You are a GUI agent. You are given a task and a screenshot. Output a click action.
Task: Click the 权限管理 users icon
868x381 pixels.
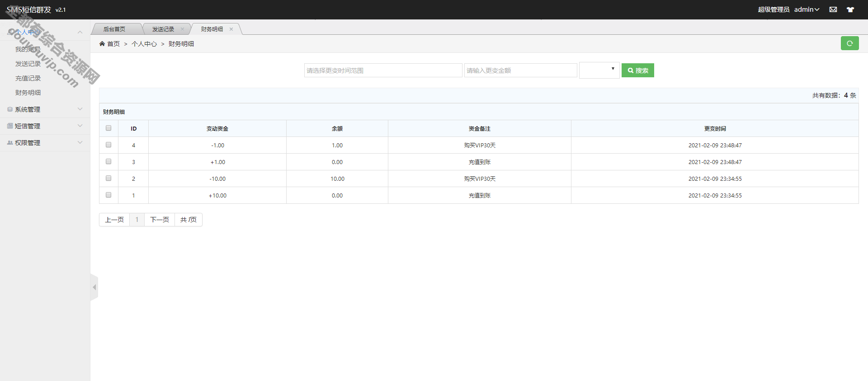pyautogui.click(x=10, y=143)
